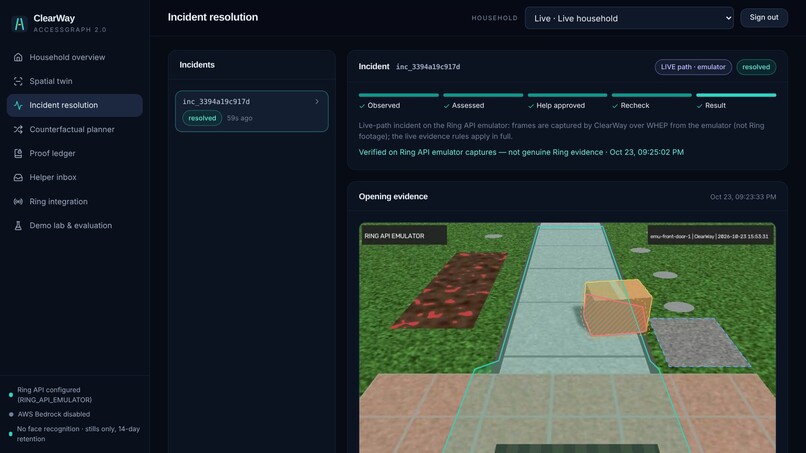Click the Demo lab flask icon
Image resolution: width=806 pixels, height=453 pixels.
(x=18, y=226)
